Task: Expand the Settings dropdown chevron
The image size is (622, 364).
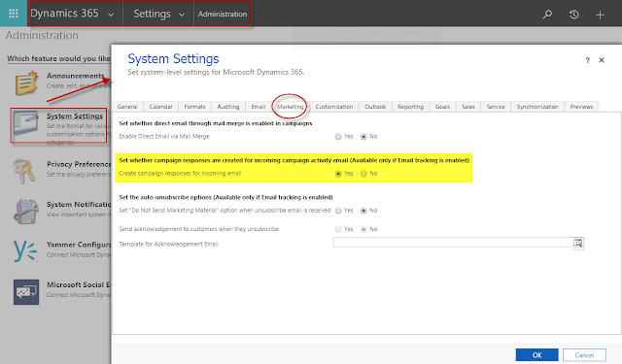Action: (x=182, y=15)
